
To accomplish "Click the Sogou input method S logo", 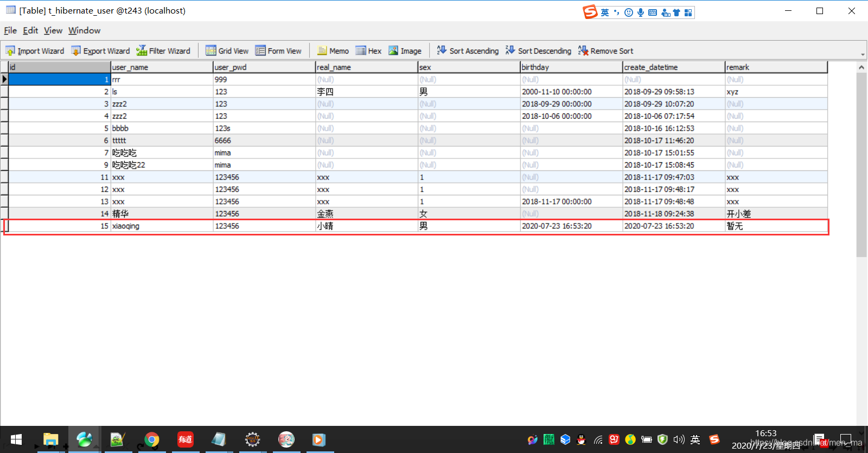I will click(590, 12).
